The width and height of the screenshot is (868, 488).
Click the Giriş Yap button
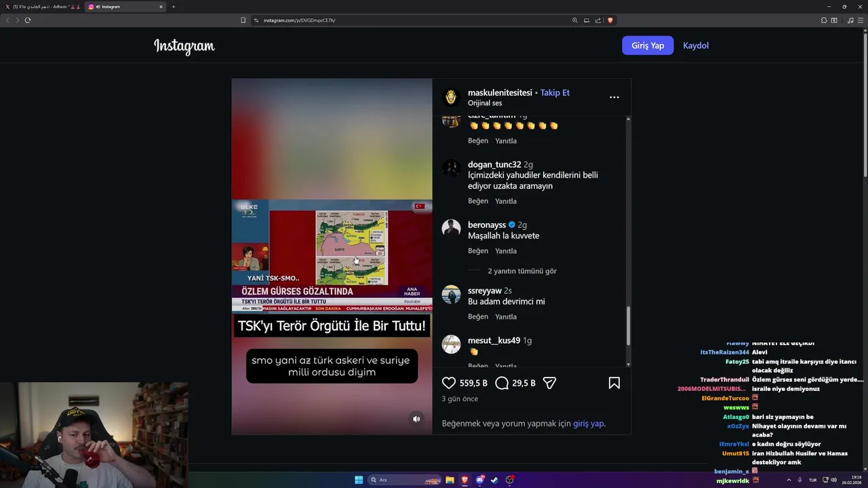coord(648,45)
